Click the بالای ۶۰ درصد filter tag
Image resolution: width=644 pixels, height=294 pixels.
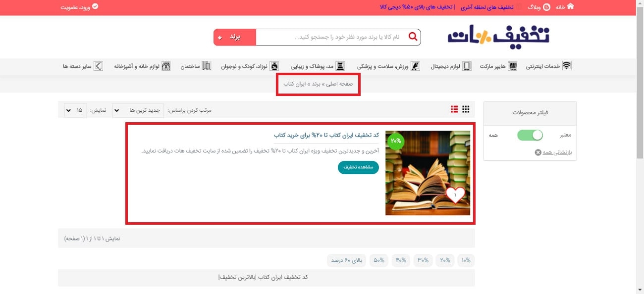pyautogui.click(x=346, y=260)
